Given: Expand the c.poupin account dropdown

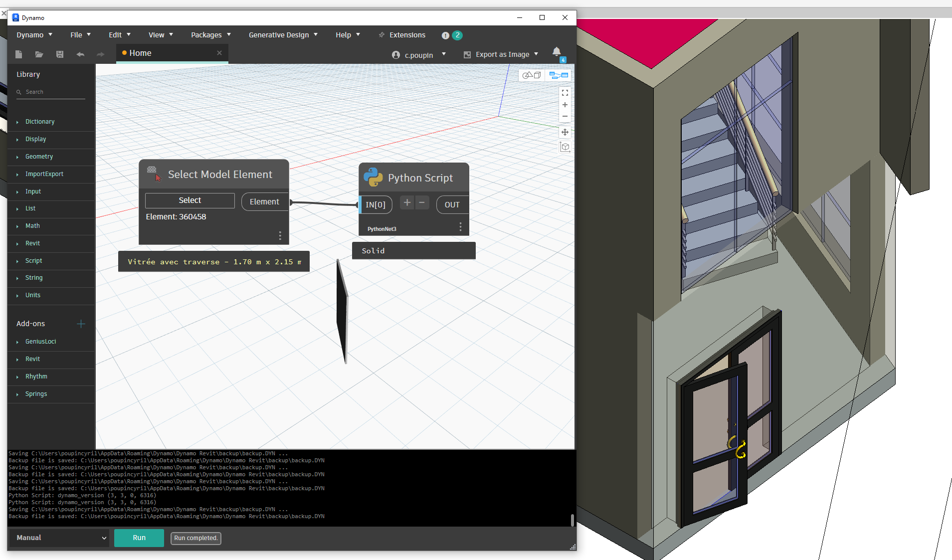Looking at the screenshot, I should point(444,54).
